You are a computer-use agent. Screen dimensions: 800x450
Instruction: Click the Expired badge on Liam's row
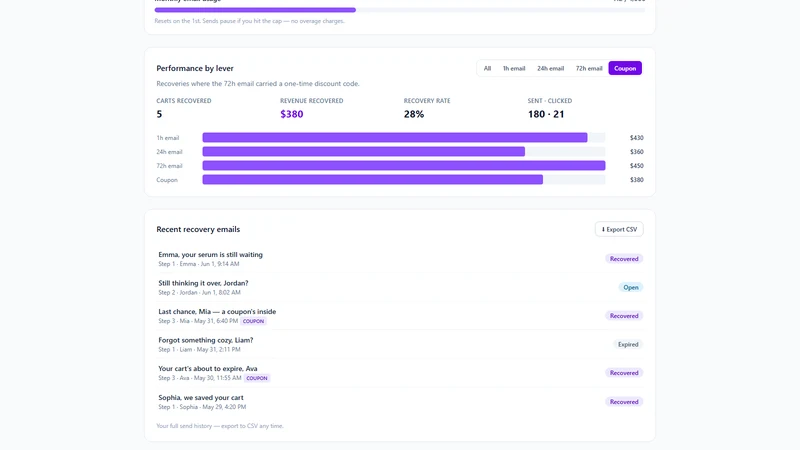(628, 344)
